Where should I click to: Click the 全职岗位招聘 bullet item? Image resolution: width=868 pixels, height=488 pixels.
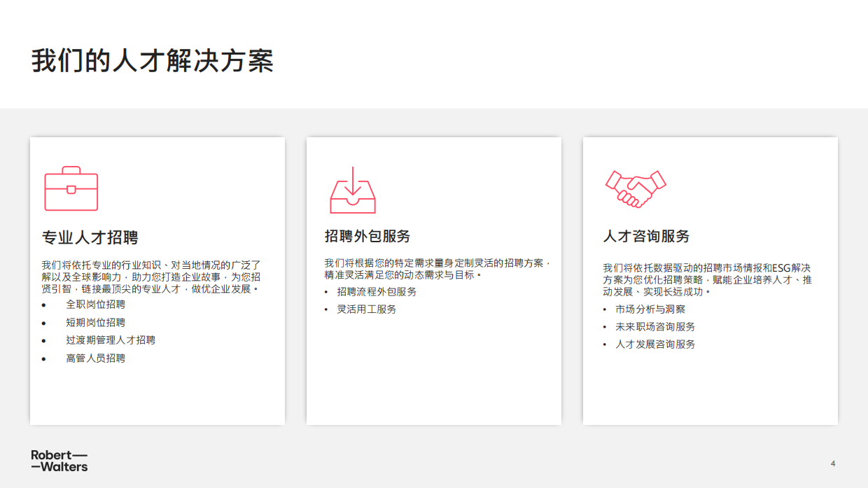(96, 305)
